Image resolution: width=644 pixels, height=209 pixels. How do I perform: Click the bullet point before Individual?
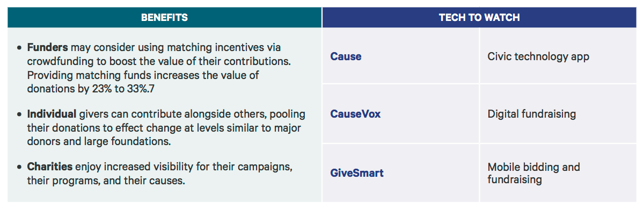tap(20, 114)
